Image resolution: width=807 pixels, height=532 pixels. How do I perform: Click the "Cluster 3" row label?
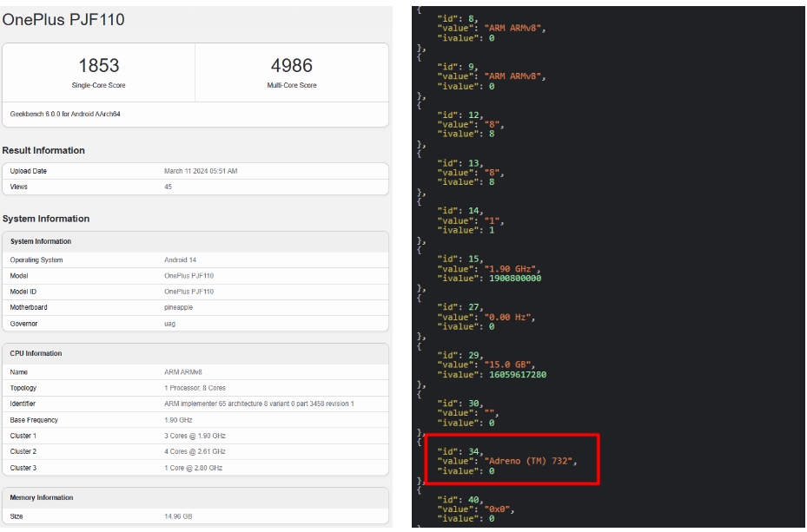tap(23, 469)
